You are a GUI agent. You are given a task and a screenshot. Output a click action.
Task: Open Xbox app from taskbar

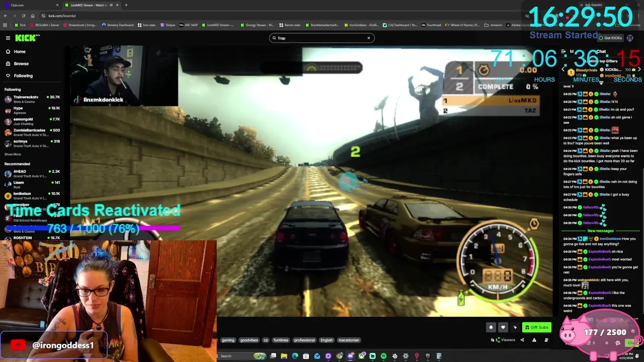361,356
